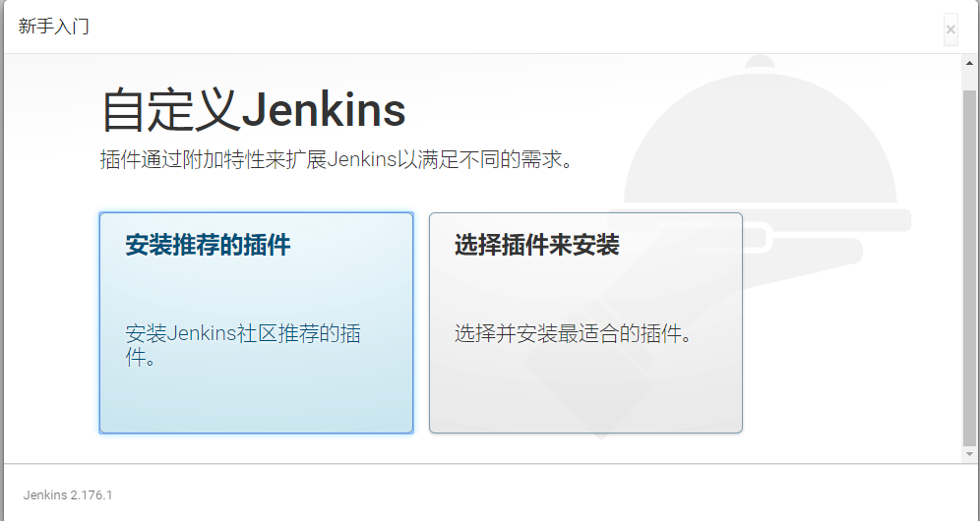Click the subtitle about plugins extending Jenkins

[x=337, y=160]
